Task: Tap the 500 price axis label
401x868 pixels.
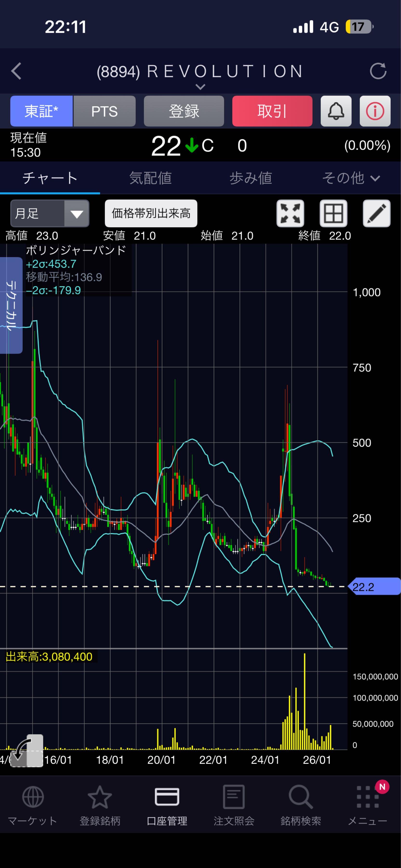Action: click(362, 443)
